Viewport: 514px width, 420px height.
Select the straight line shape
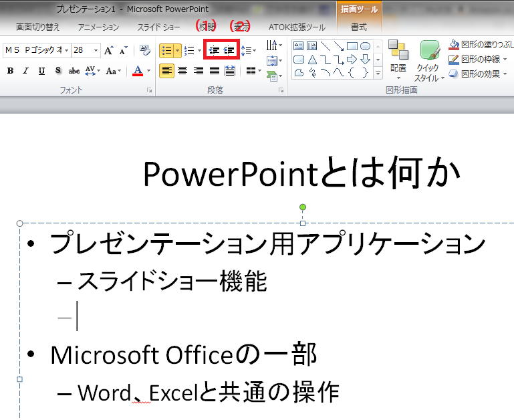click(x=326, y=46)
